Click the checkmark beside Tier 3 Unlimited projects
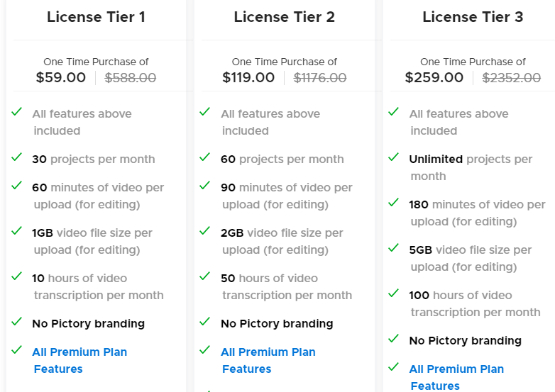This screenshot has width=555, height=392. point(393,157)
